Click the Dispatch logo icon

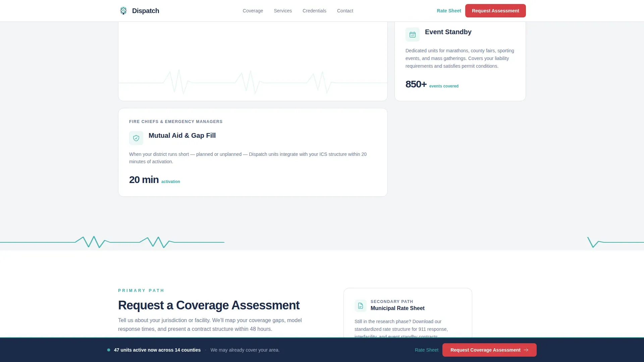click(123, 11)
